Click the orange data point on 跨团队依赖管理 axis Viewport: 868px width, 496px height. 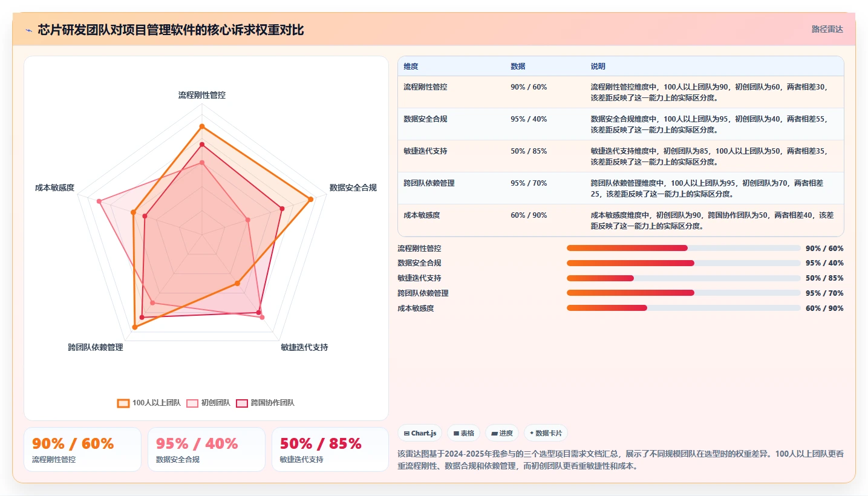(x=134, y=327)
